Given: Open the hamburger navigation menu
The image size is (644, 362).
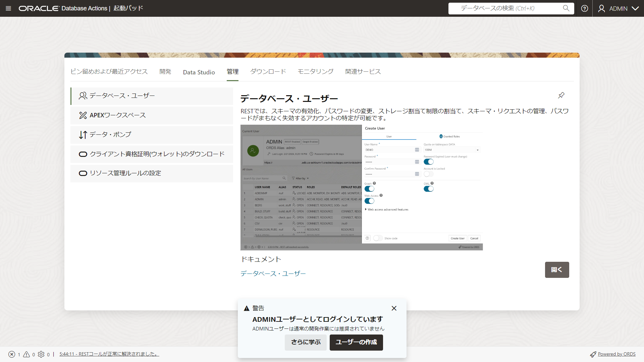Looking at the screenshot, I should 8,8.
